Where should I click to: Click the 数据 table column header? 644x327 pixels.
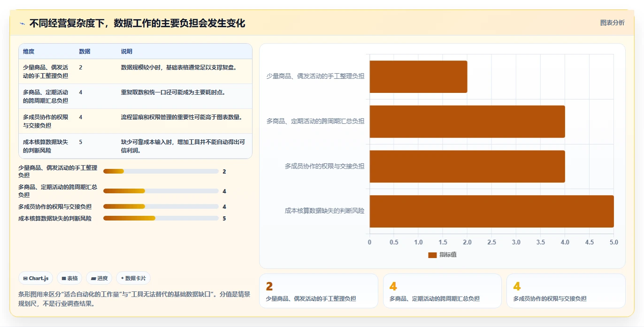click(84, 52)
